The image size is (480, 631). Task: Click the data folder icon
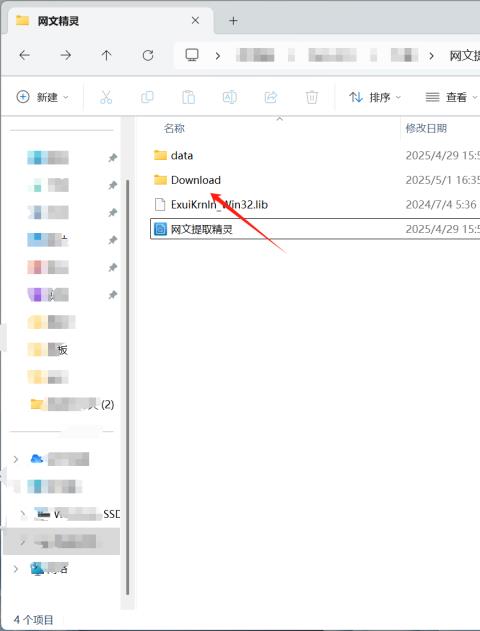tap(161, 155)
